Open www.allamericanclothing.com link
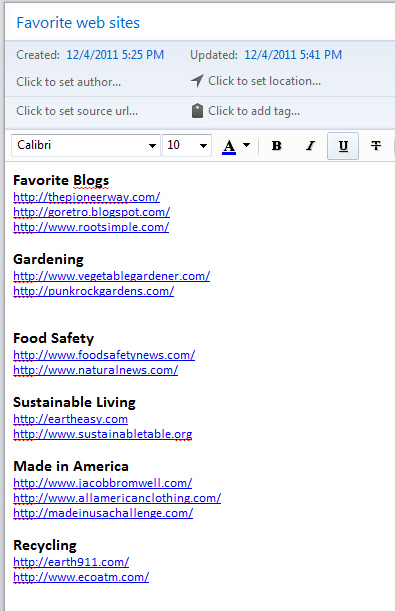Image resolution: width=395 pixels, height=611 pixels. pos(117,498)
